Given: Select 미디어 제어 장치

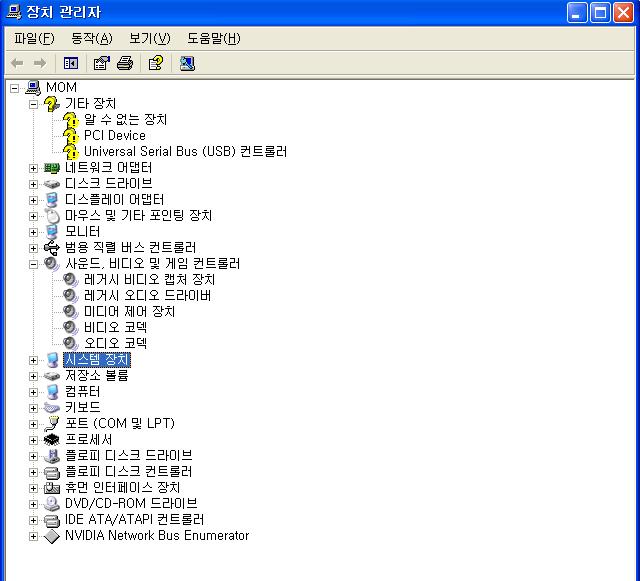Looking at the screenshot, I should (129, 312).
